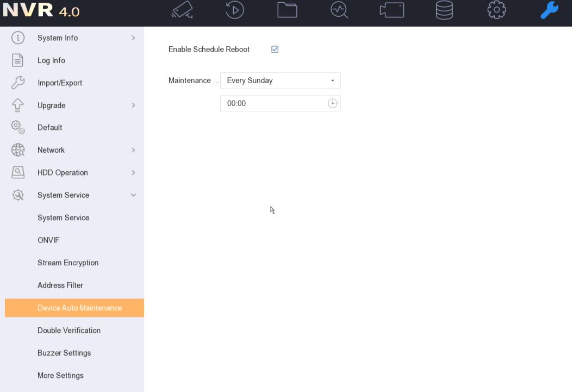Viewport: 573px width, 392px height.
Task: Click the Enable Schedule Reboot label
Action: tap(209, 49)
